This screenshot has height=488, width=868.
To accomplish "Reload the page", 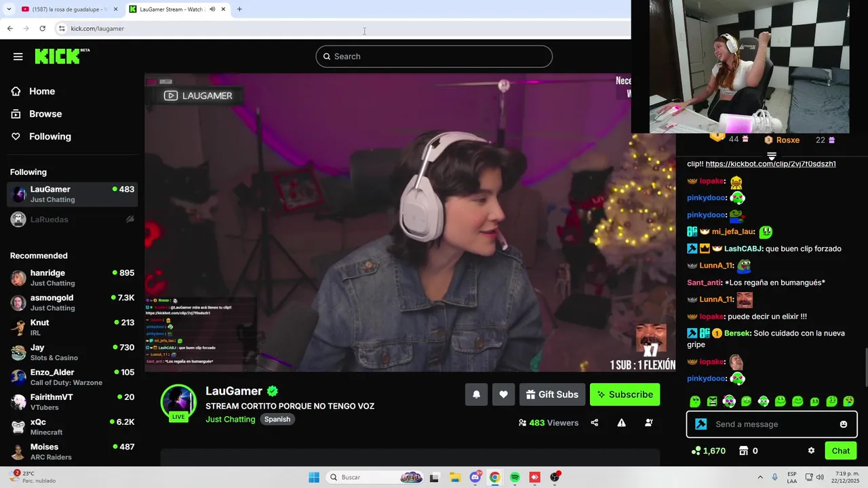I will click(42, 28).
